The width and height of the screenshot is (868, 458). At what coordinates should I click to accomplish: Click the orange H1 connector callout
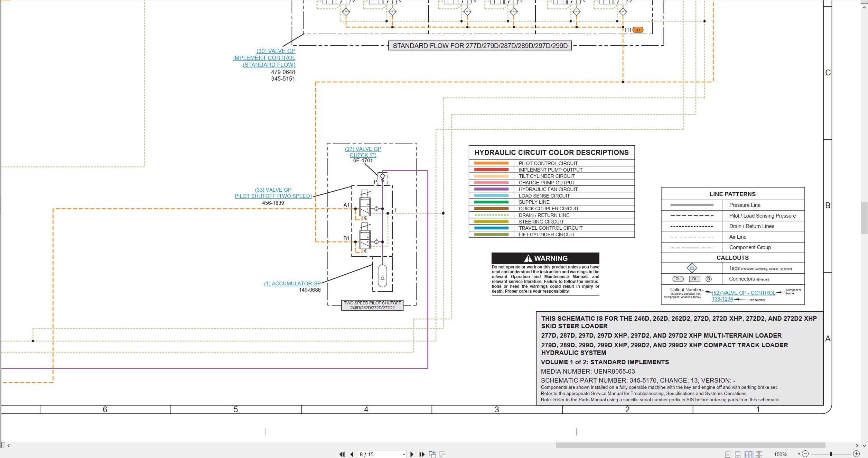click(638, 30)
